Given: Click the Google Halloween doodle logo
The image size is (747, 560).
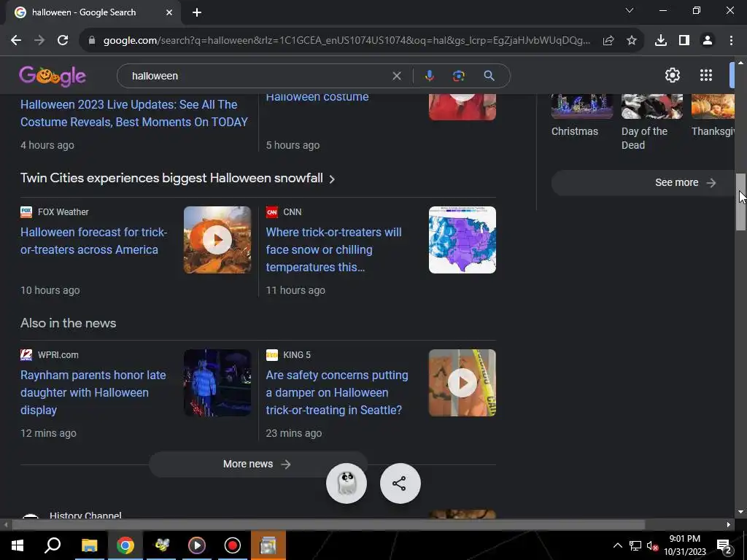Looking at the screenshot, I should (53, 76).
